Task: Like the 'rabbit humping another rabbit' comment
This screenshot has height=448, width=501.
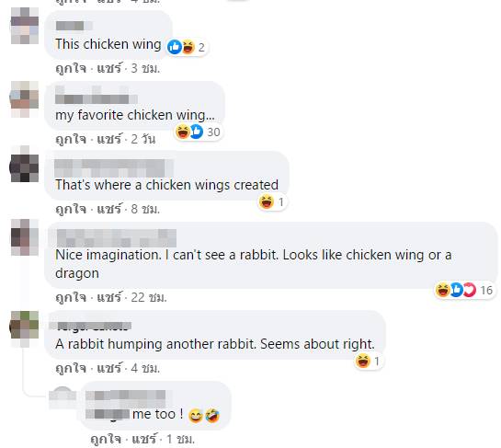Action: pyautogui.click(x=71, y=368)
